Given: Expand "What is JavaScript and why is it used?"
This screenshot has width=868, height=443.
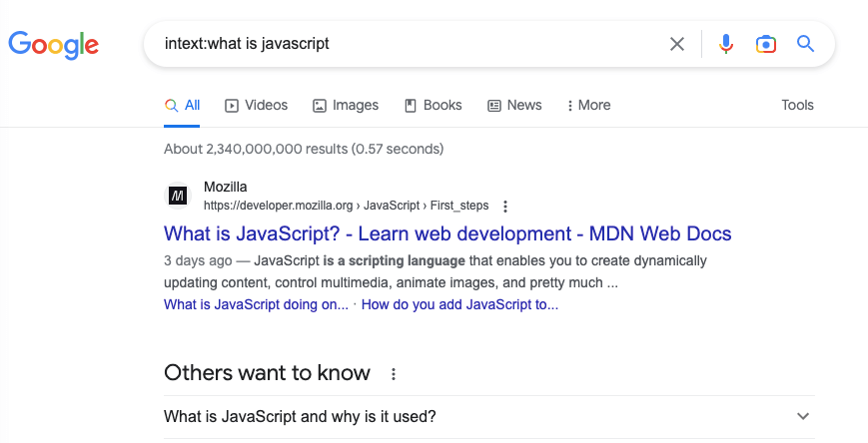Looking at the screenshot, I should pyautogui.click(x=802, y=416).
